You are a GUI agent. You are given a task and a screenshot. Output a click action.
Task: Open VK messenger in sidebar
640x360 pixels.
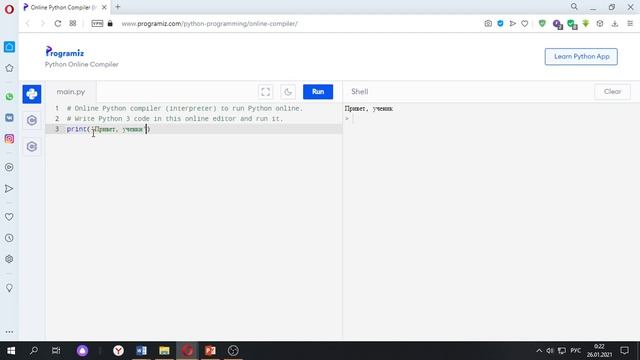[x=9, y=118]
